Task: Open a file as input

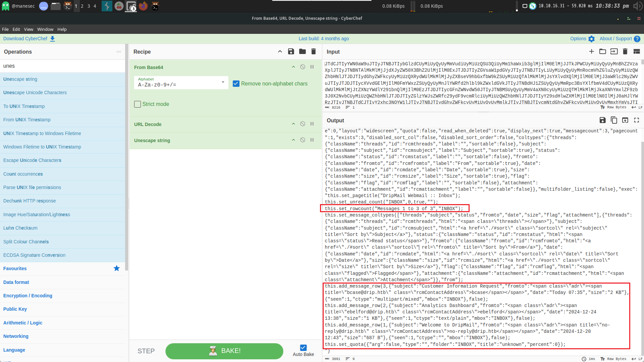Action: click(x=602, y=51)
